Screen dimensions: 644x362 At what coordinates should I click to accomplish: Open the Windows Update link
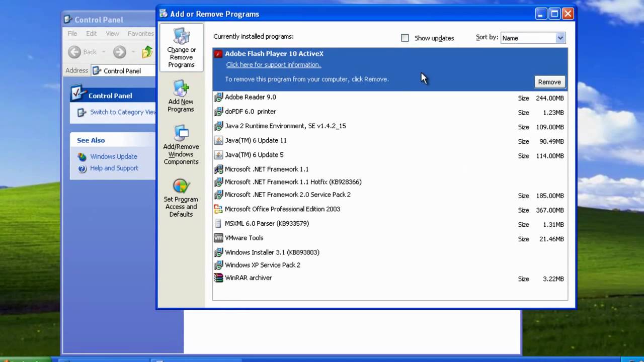[x=114, y=157]
